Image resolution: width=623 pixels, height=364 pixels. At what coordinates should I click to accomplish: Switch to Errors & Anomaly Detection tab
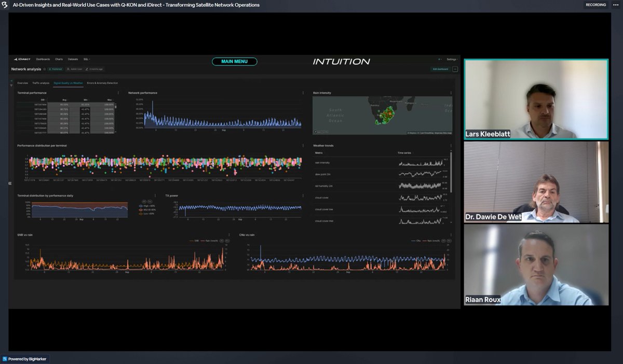point(102,83)
